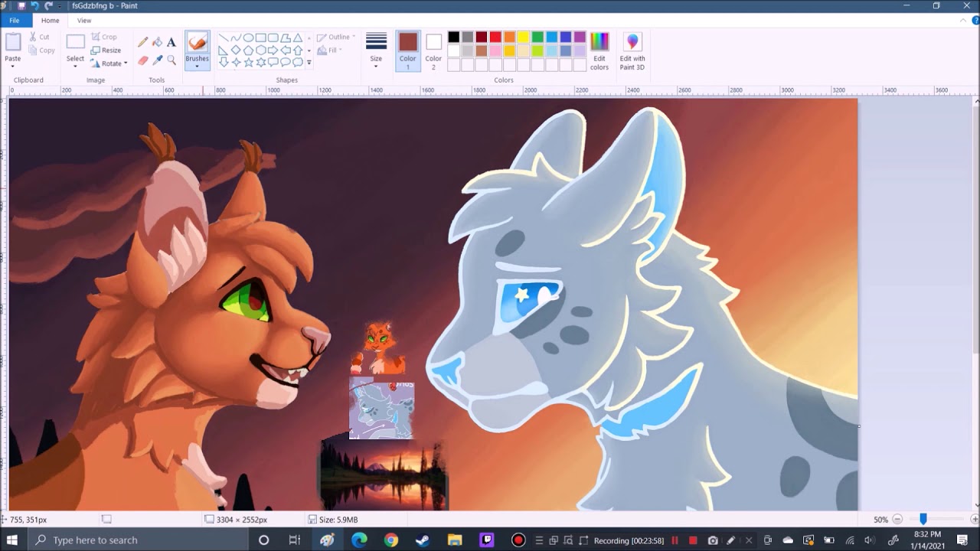Choose the Line shape
980x551 pixels.
224,37
